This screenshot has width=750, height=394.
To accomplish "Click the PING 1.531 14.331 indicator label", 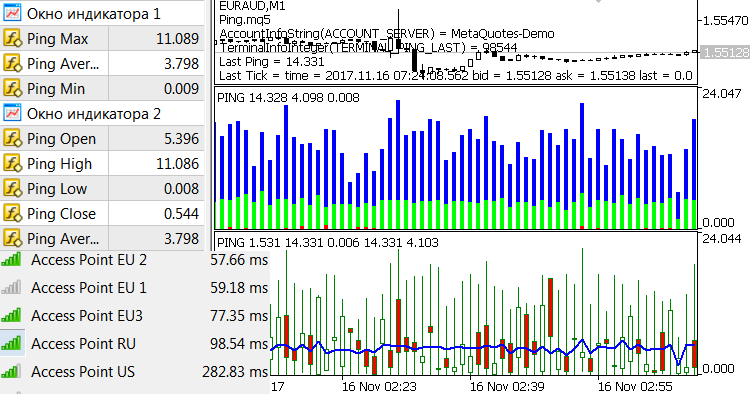I will [x=328, y=242].
